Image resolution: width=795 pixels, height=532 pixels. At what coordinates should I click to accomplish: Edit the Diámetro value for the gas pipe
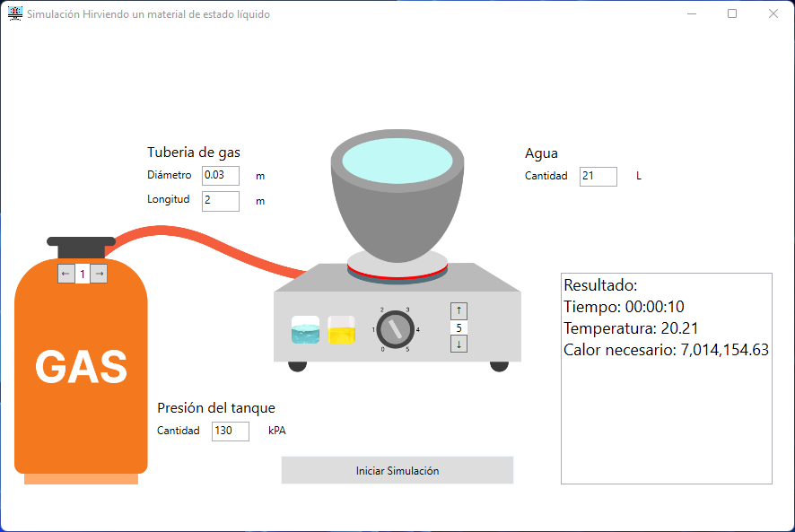pyautogui.click(x=221, y=176)
